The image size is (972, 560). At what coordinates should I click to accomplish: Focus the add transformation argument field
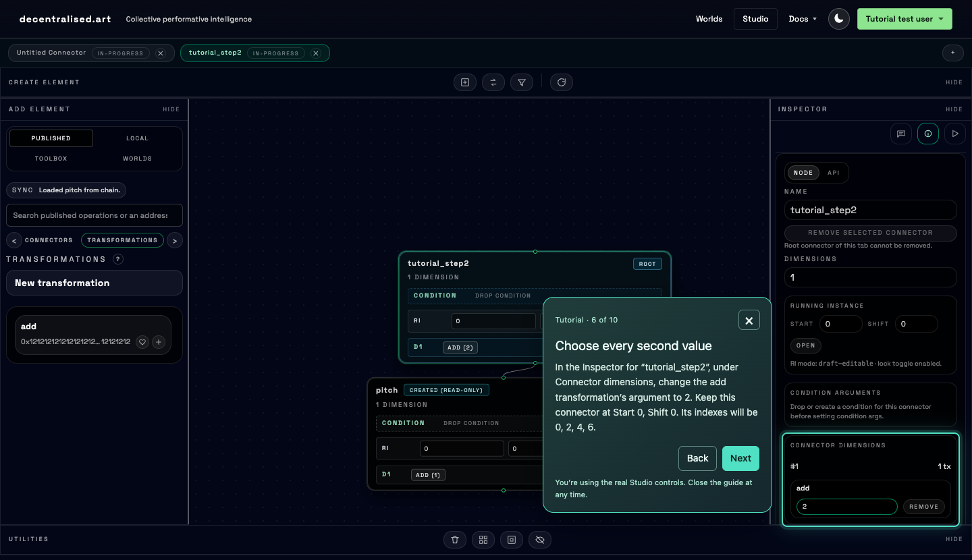point(846,507)
